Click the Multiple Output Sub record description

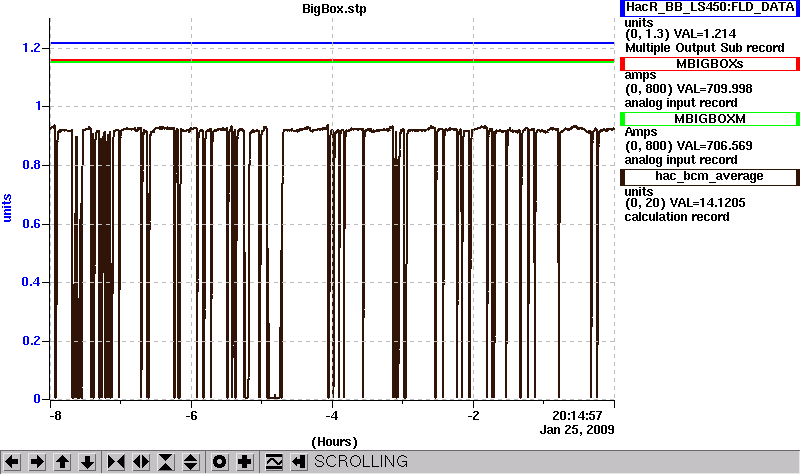pyautogui.click(x=705, y=48)
